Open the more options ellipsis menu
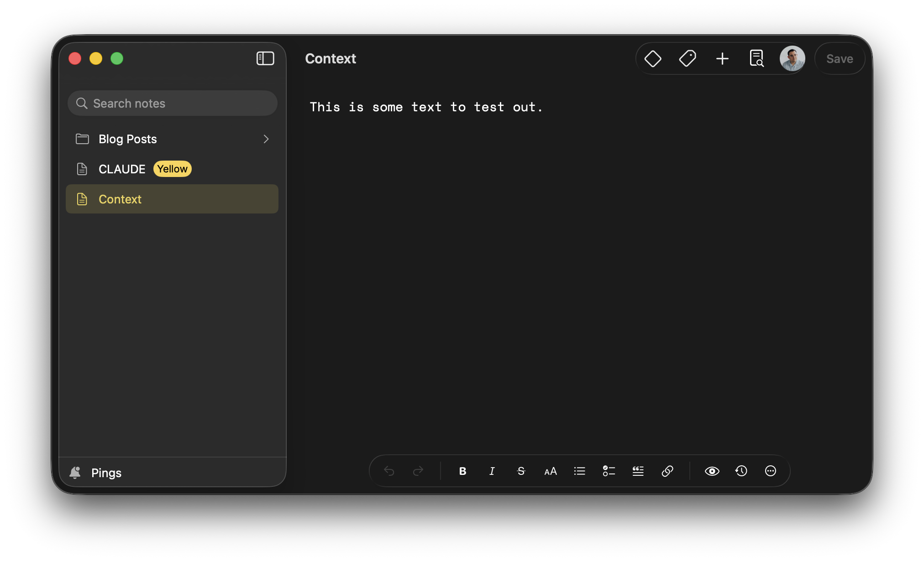 771,471
